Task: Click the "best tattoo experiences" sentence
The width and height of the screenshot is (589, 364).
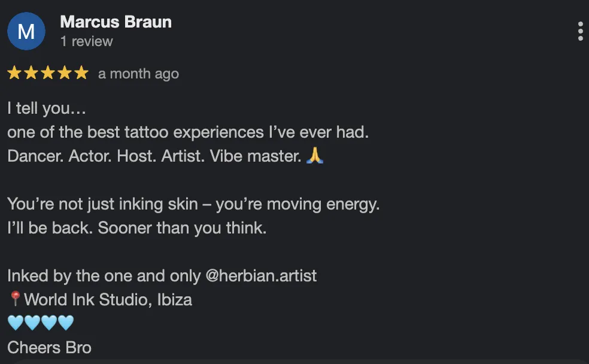Action: tap(187, 132)
